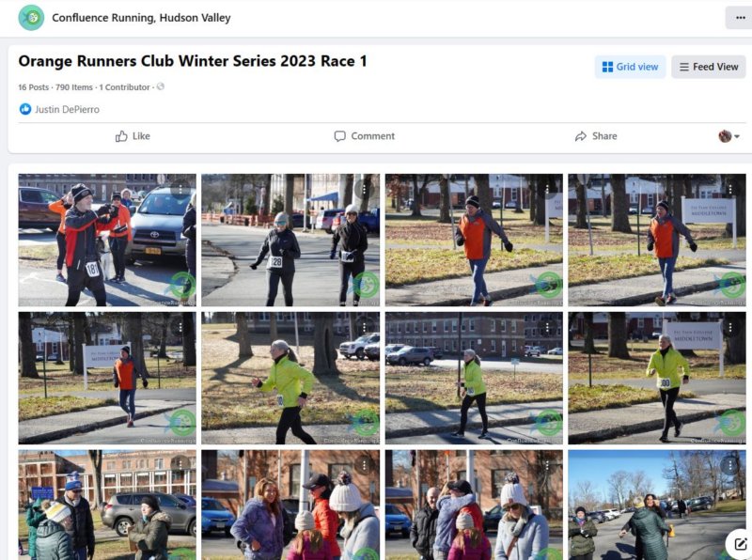Open options on runner bib 181 photo
Viewport: 752px width, 560px height.
coord(180,189)
